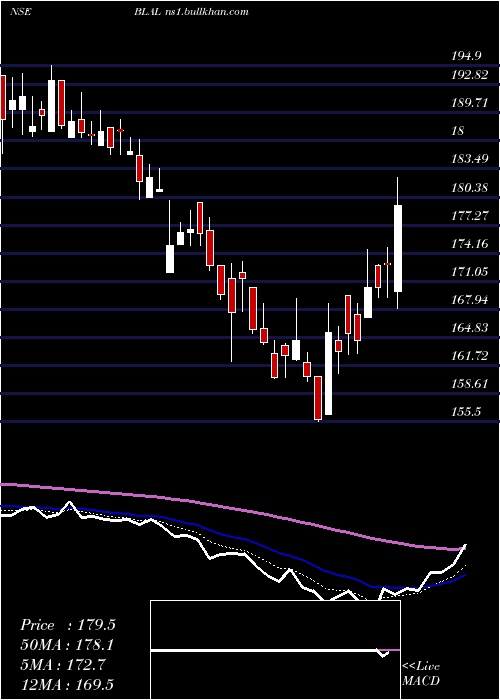Click the 183.49 price axis label
Screen dimensions: 500x700
470,159
